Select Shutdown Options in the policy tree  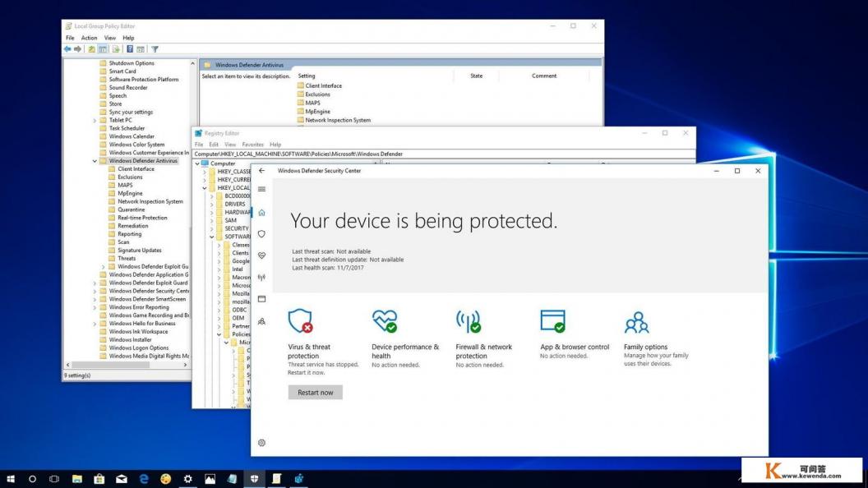132,63
